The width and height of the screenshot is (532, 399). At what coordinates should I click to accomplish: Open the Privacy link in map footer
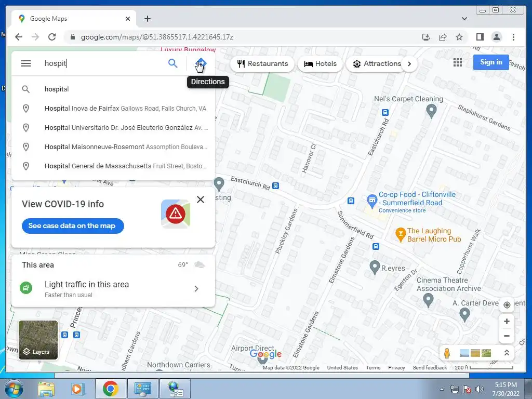coord(396,368)
